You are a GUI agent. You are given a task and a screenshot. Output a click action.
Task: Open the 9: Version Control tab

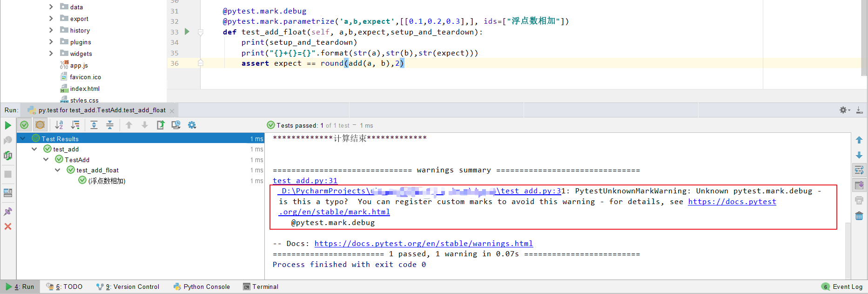pos(128,287)
